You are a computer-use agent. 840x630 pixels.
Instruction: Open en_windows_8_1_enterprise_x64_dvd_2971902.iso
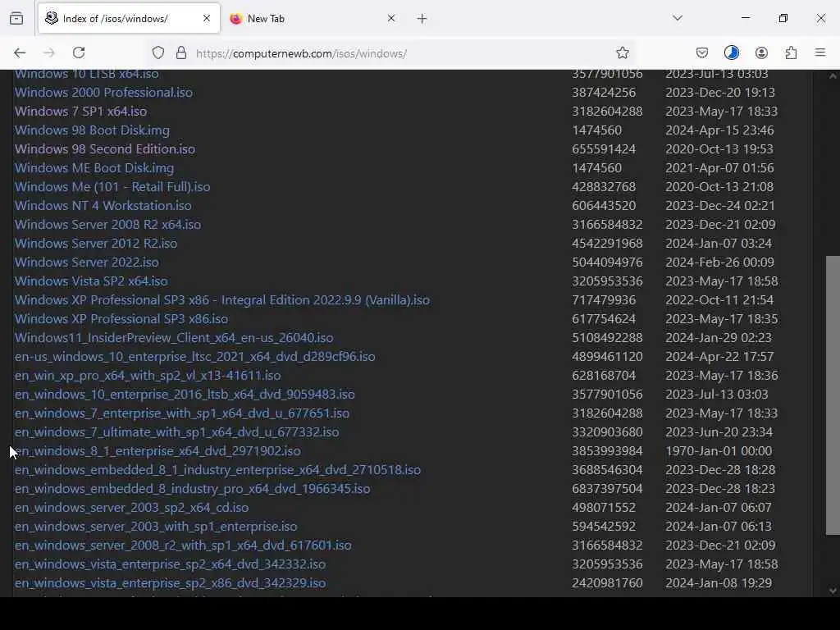157,450
